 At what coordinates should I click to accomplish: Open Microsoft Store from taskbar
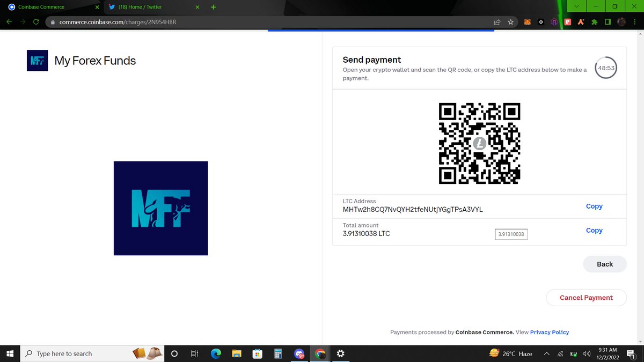point(257,353)
